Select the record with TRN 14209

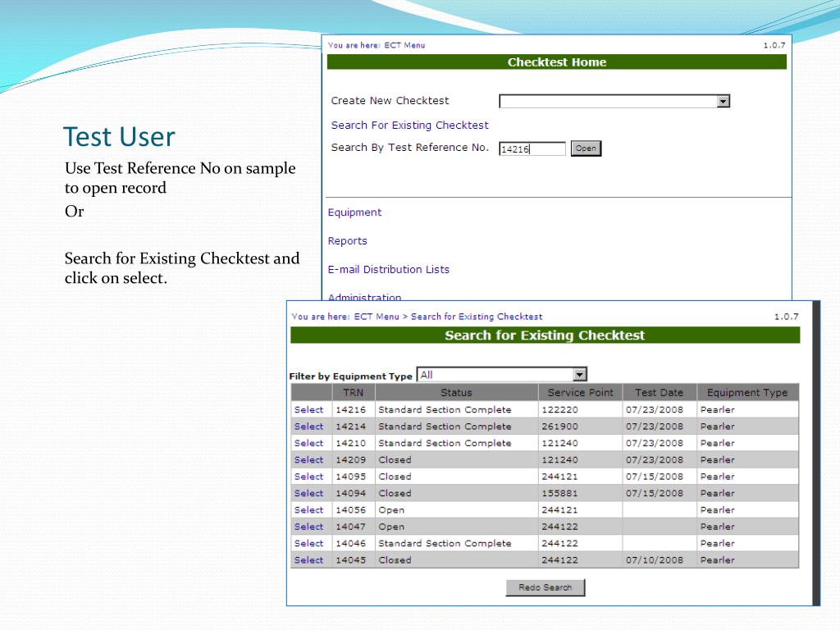coord(308,459)
